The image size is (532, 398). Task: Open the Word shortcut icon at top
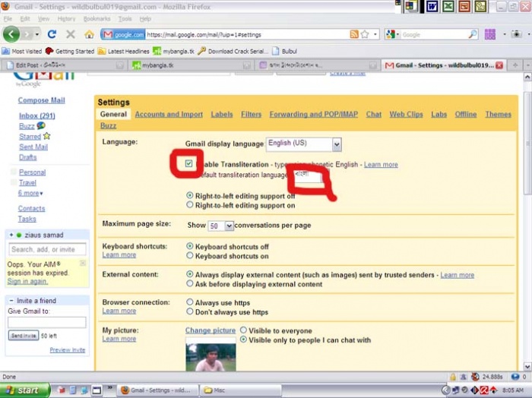[x=432, y=6]
